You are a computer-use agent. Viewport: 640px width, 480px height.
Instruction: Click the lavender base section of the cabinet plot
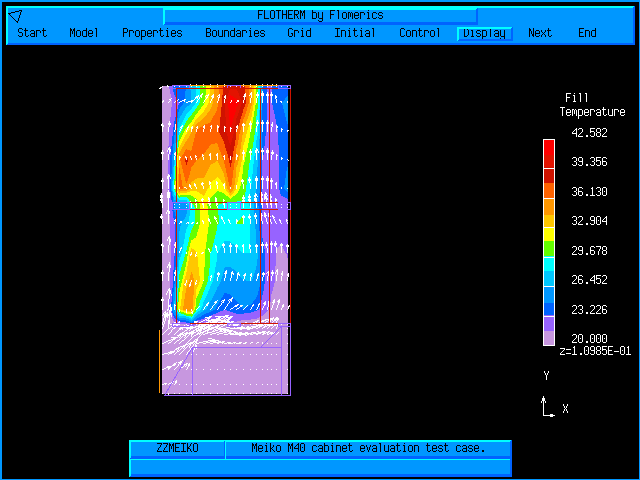(x=227, y=360)
